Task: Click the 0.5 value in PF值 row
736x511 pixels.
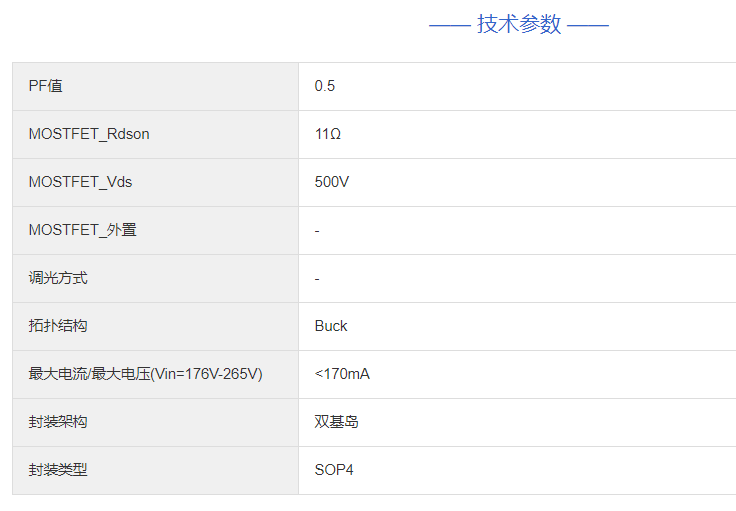Action: point(325,86)
